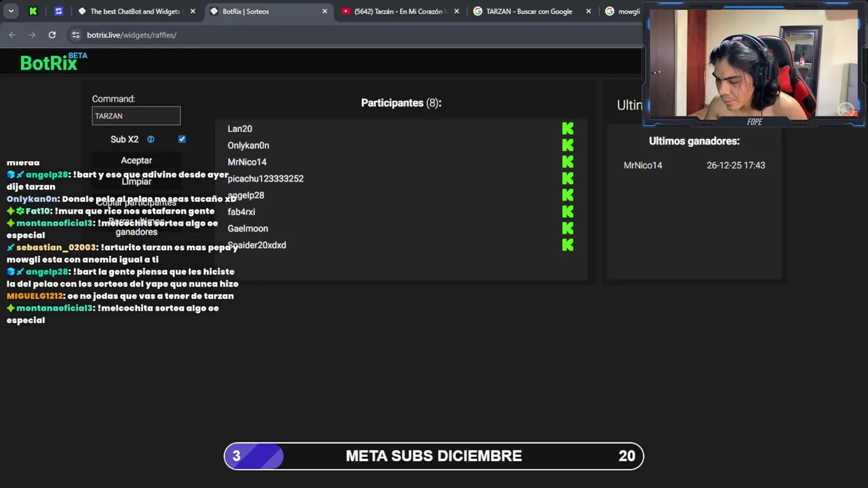Click the Meta Subs Diciembre progress bar
The width and height of the screenshot is (868, 488).
point(434,456)
